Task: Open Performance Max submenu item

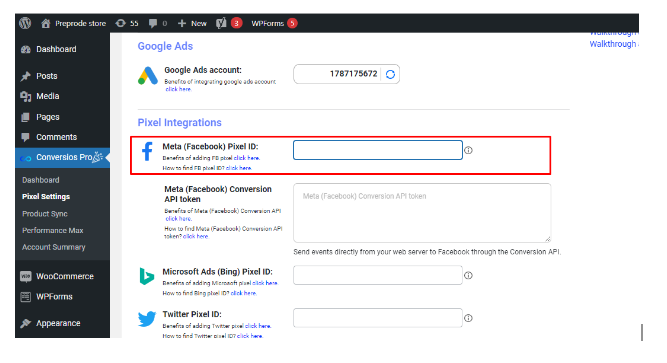Action: pyautogui.click(x=53, y=230)
